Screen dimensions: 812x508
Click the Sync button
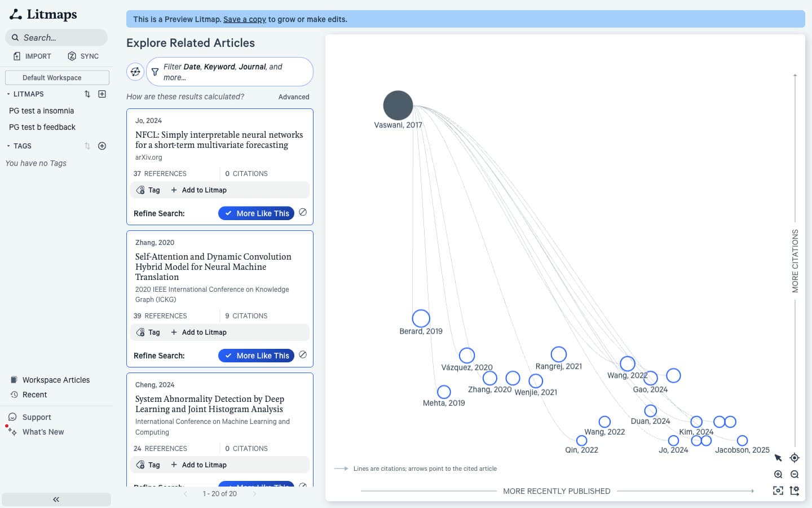point(83,56)
